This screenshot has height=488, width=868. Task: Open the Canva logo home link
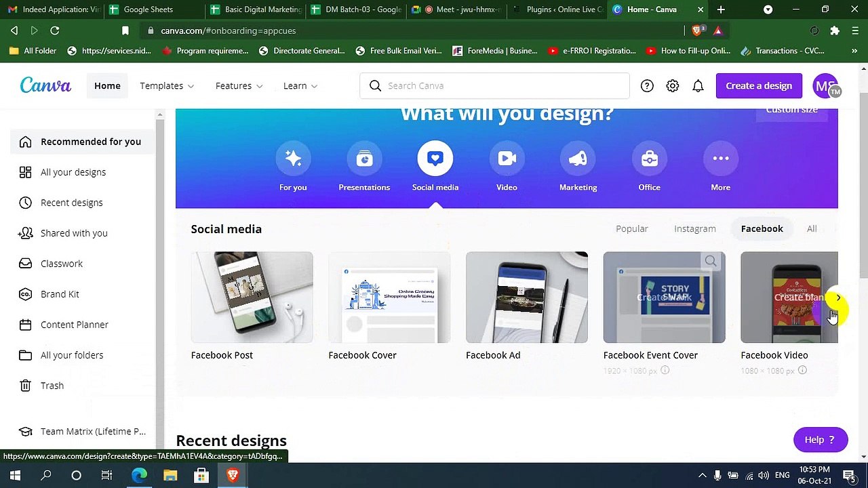[x=45, y=85]
